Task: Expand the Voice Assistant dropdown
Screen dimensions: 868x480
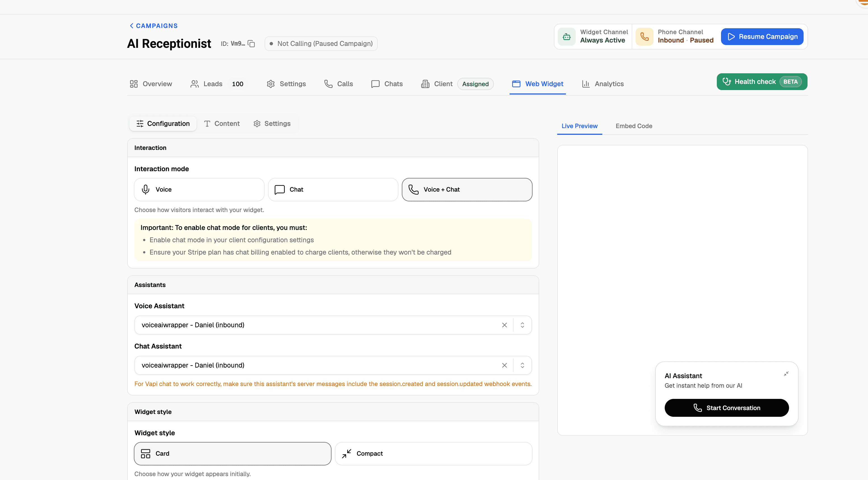Action: 522,325
